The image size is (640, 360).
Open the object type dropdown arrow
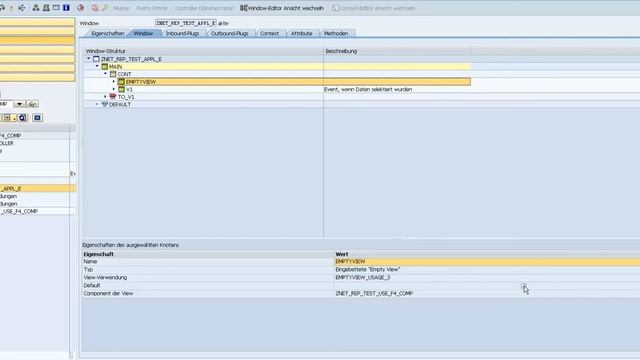coord(19,104)
